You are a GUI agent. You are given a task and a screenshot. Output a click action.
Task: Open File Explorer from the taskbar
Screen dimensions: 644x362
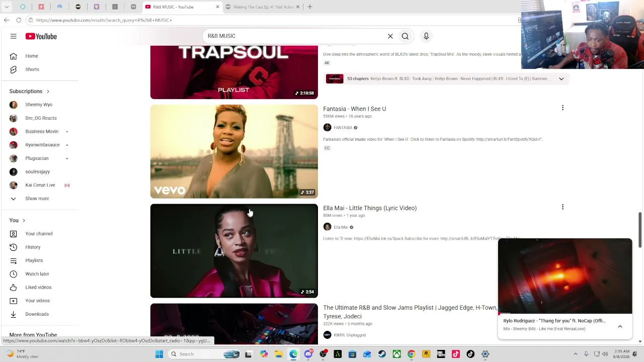[278, 354]
